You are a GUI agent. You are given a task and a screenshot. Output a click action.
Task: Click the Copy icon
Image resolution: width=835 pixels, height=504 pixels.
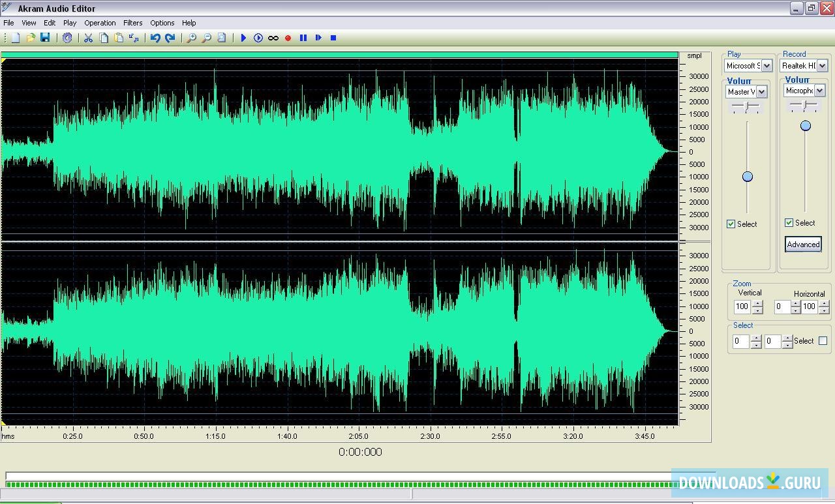(x=103, y=38)
